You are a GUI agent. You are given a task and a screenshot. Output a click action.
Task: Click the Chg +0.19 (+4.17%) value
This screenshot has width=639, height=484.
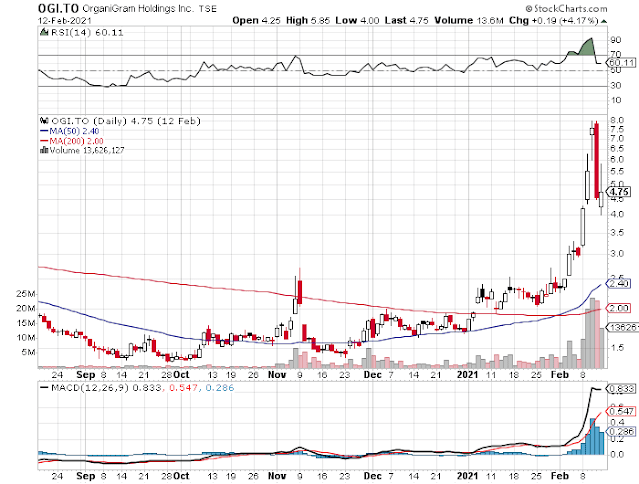(553, 20)
